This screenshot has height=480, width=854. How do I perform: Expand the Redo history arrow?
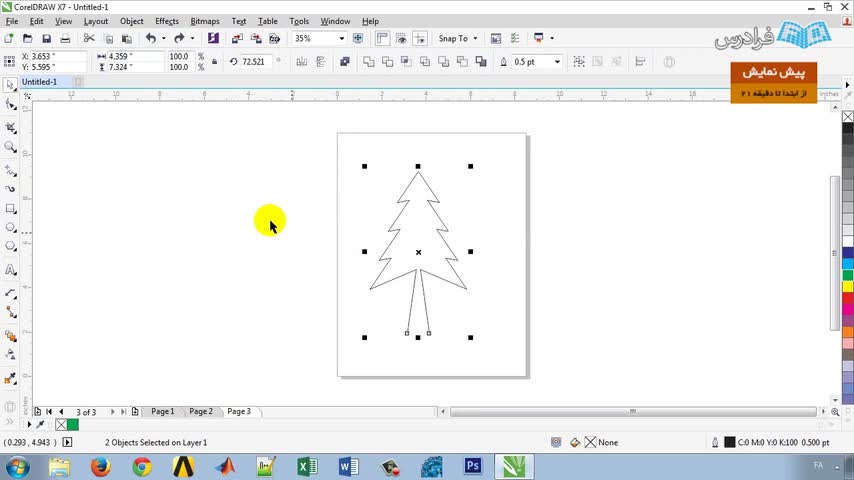tap(192, 39)
